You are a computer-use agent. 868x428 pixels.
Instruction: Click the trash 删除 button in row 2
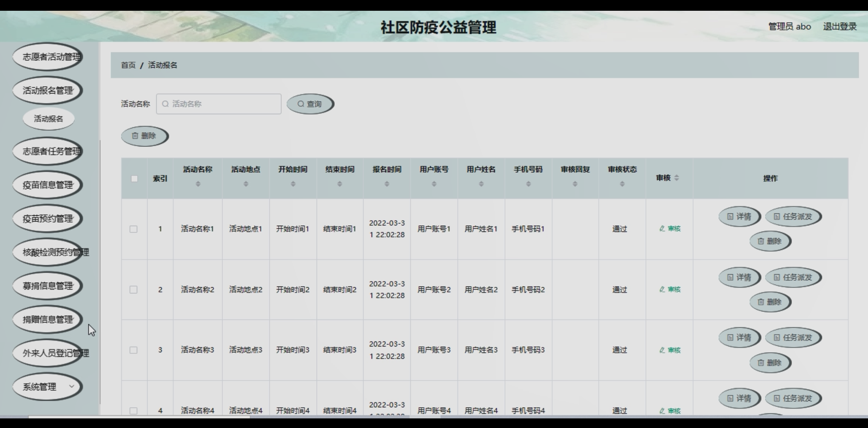(x=770, y=302)
